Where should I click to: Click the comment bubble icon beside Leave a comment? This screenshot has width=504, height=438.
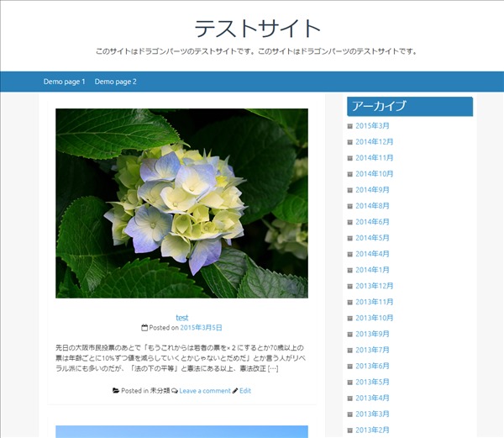coord(175,391)
